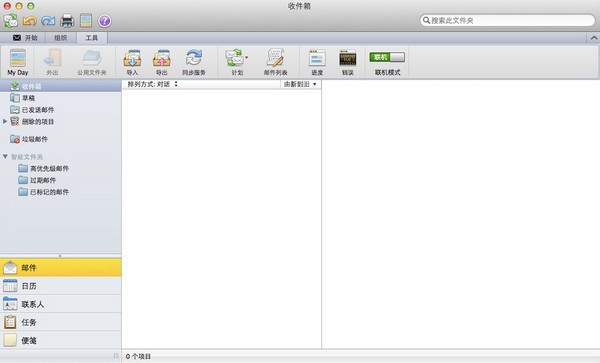Open 邮件列表 mailing lists manager
The width and height of the screenshot is (600, 363).
(x=276, y=62)
